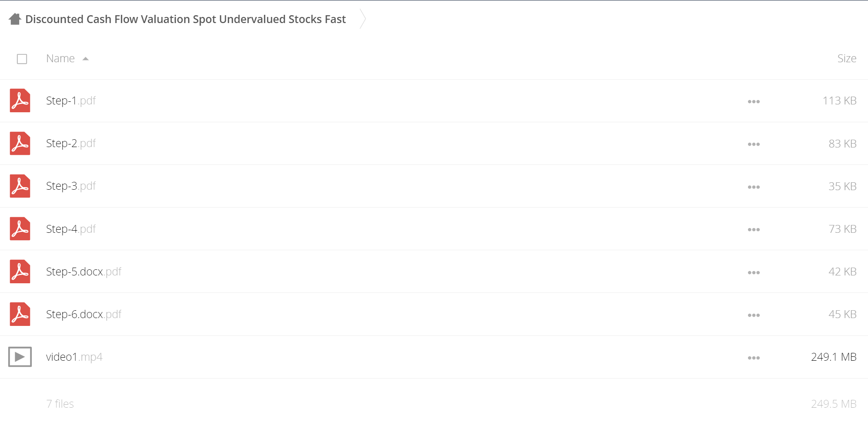Viewport: 868px width, 436px height.
Task: Click the PDF icon for Step-5.docx.pdf
Action: point(20,272)
